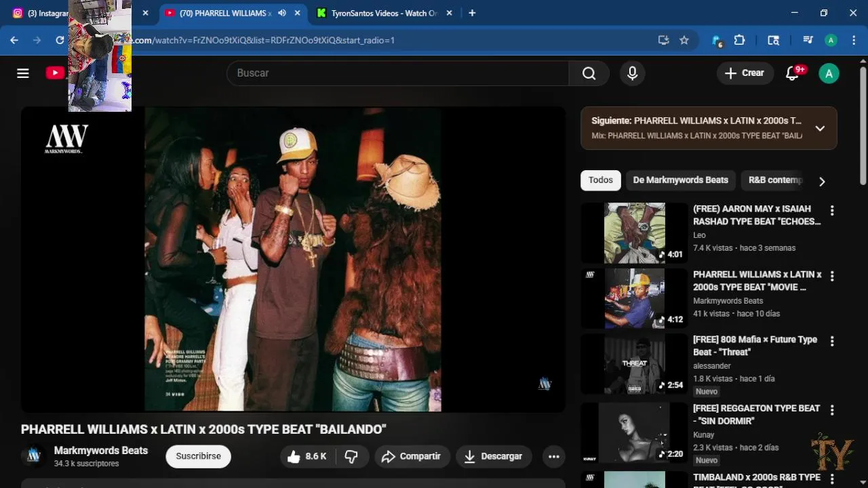Dislike the video
The image size is (868, 488).
[351, 457]
